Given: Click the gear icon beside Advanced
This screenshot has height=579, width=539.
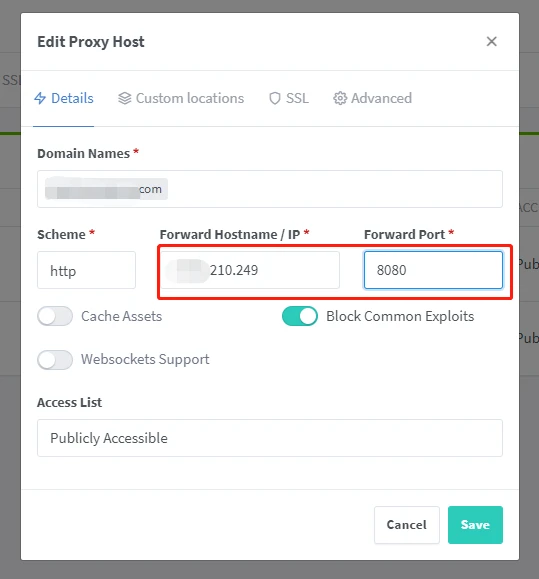Looking at the screenshot, I should [340, 98].
